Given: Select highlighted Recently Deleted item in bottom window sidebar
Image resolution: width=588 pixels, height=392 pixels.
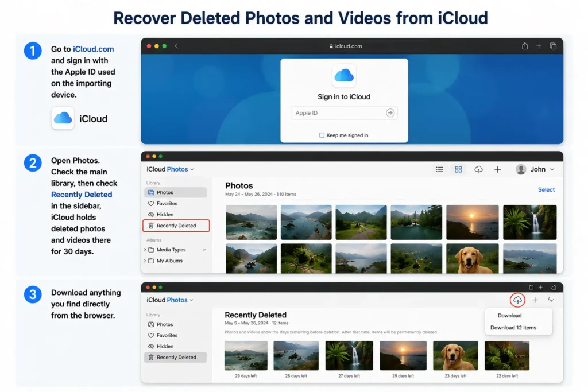Looking at the screenshot, I should pyautogui.click(x=176, y=357).
